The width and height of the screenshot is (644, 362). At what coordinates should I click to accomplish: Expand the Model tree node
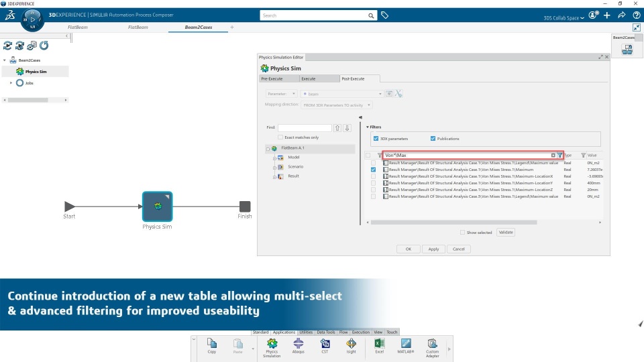(274, 158)
